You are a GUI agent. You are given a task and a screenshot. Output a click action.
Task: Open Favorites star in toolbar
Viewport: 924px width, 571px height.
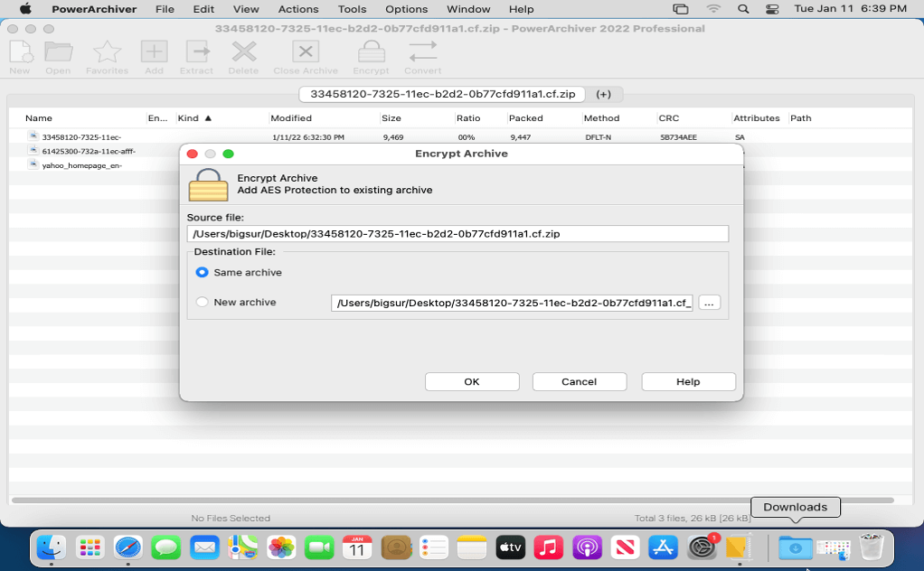(x=107, y=55)
